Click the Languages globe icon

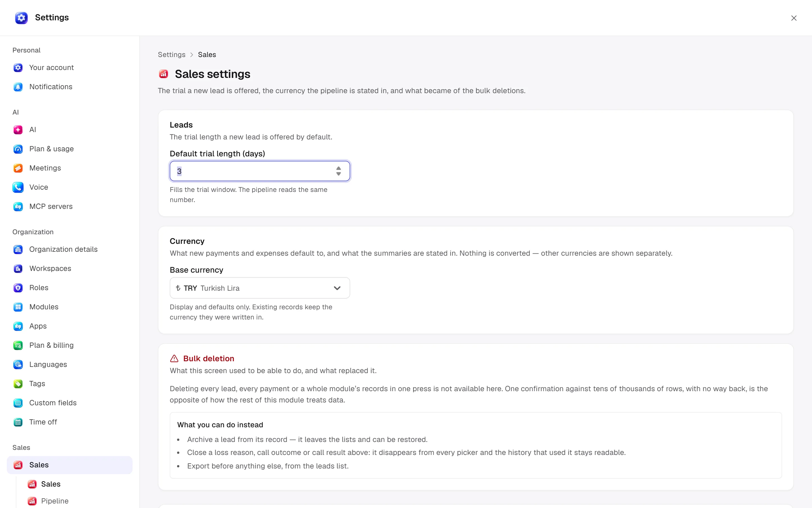18,364
